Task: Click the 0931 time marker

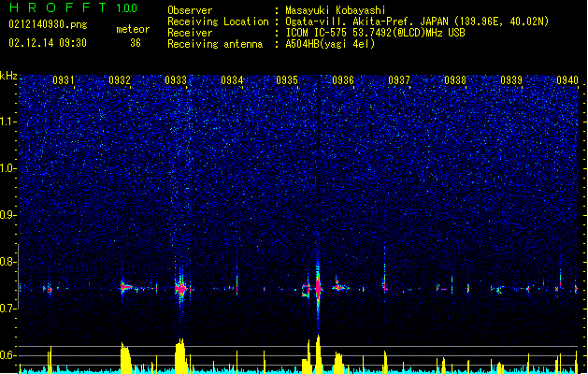Action: pyautogui.click(x=64, y=80)
